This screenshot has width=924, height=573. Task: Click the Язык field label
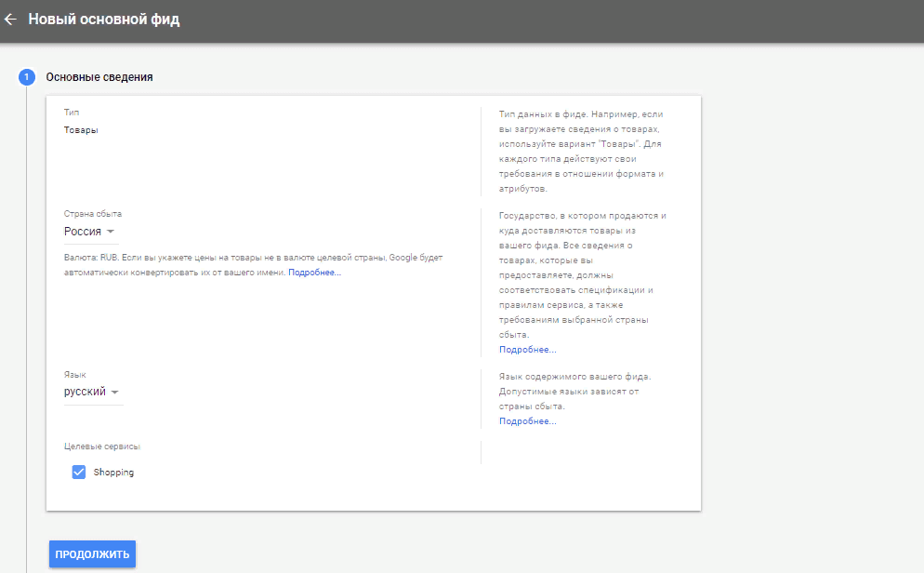[x=75, y=374]
